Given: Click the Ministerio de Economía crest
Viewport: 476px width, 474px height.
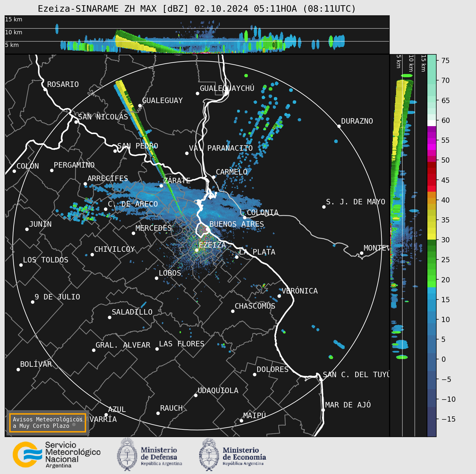Looking at the screenshot, I should 209,454.
